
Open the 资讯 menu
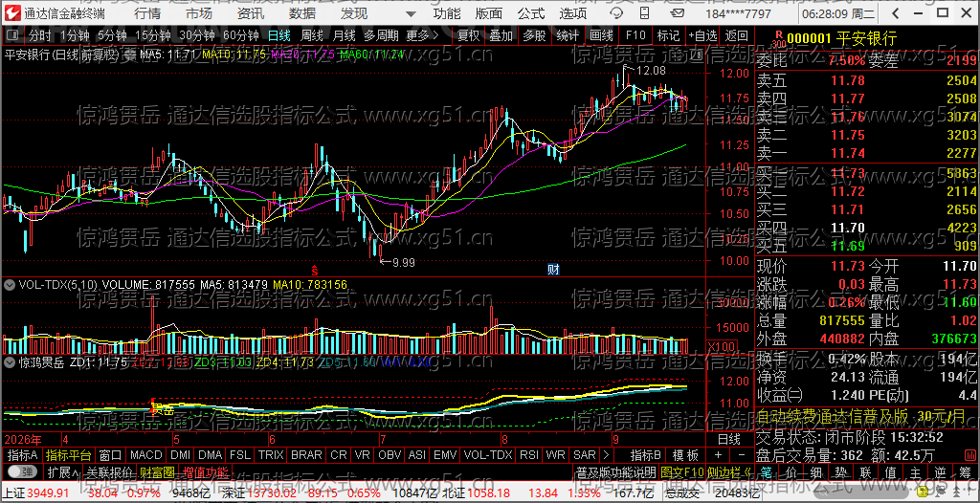(x=251, y=13)
